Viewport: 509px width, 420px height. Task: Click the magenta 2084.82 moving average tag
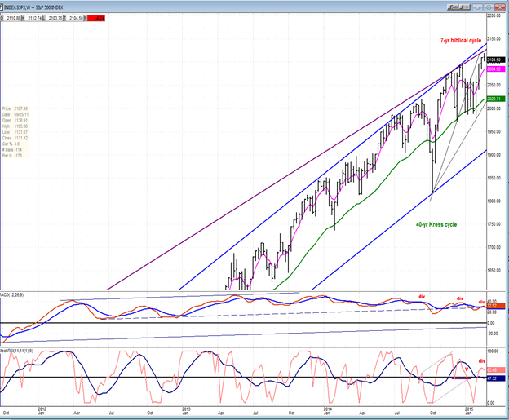click(496, 69)
